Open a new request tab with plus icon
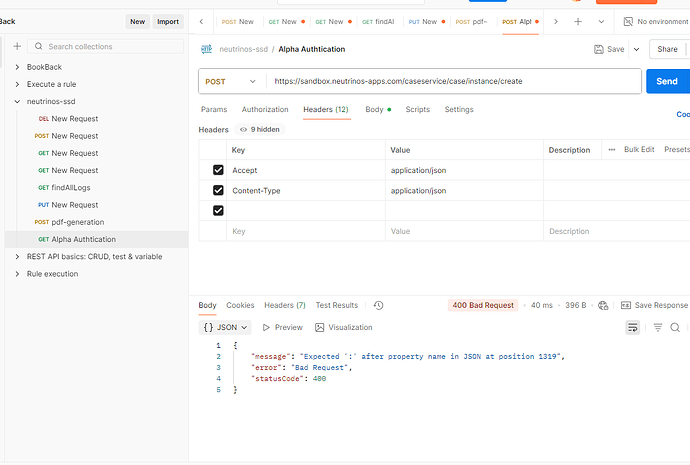Screen dimensions: 690x465 click(x=578, y=21)
